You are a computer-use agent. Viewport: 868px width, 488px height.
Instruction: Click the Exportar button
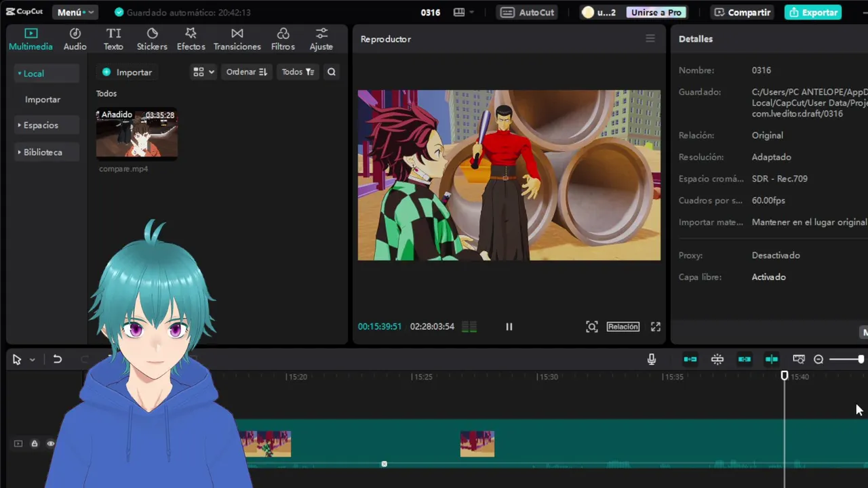pos(813,12)
